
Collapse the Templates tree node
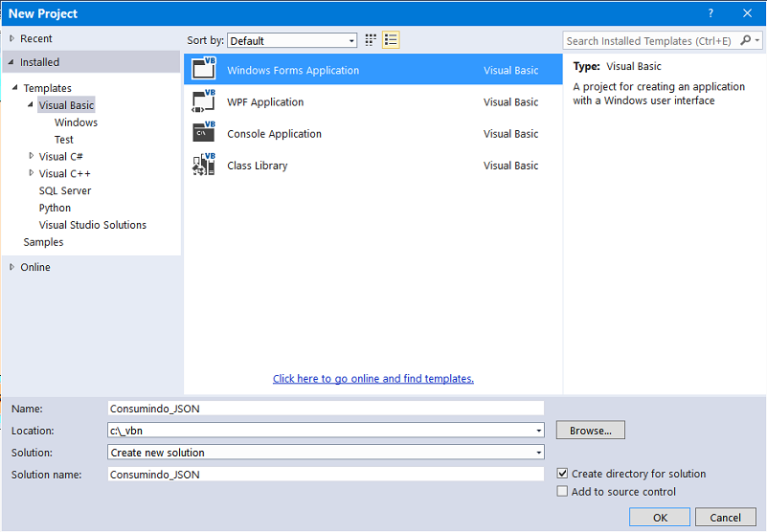tap(14, 87)
